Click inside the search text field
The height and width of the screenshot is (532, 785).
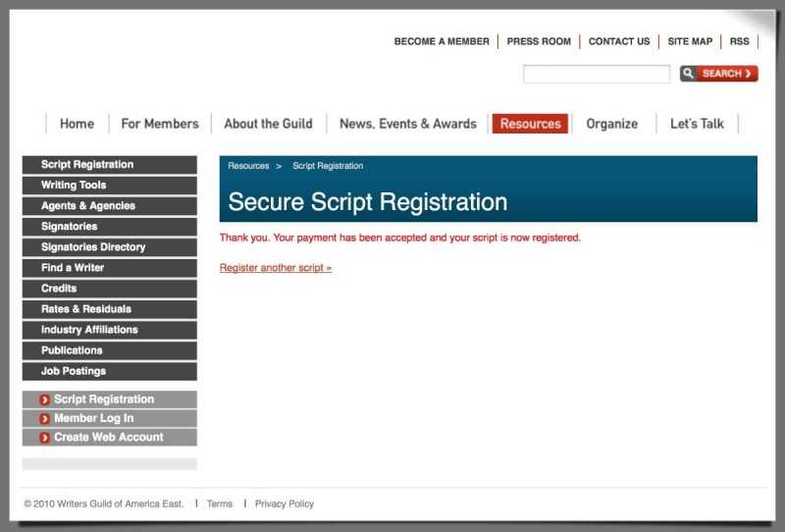596,74
